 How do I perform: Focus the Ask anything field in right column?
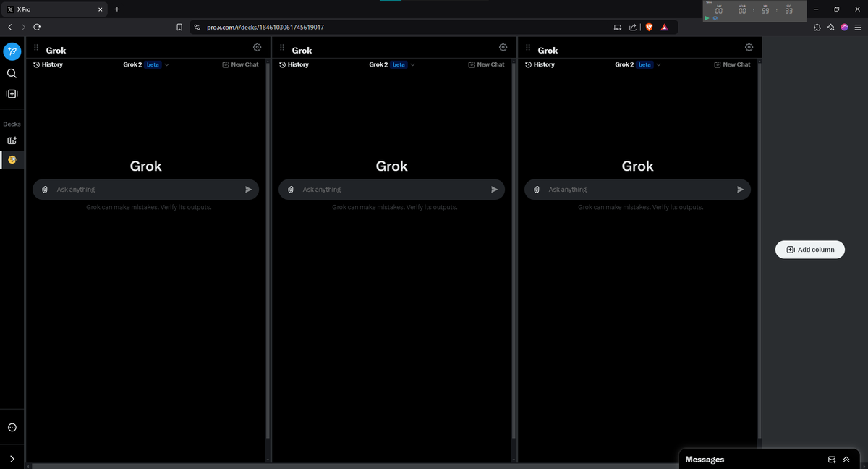click(637, 190)
